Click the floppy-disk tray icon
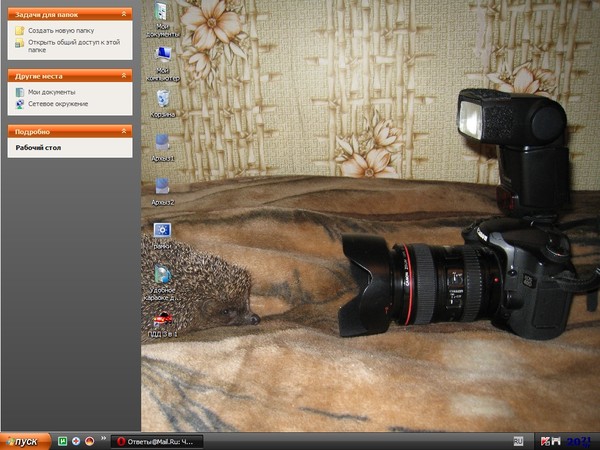The height and width of the screenshot is (450, 600). [556, 441]
